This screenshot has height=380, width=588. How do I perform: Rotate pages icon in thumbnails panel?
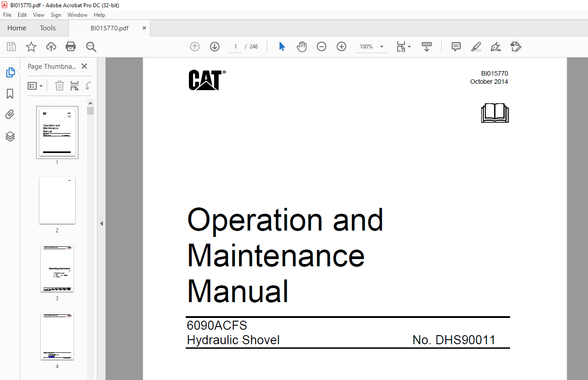88,86
